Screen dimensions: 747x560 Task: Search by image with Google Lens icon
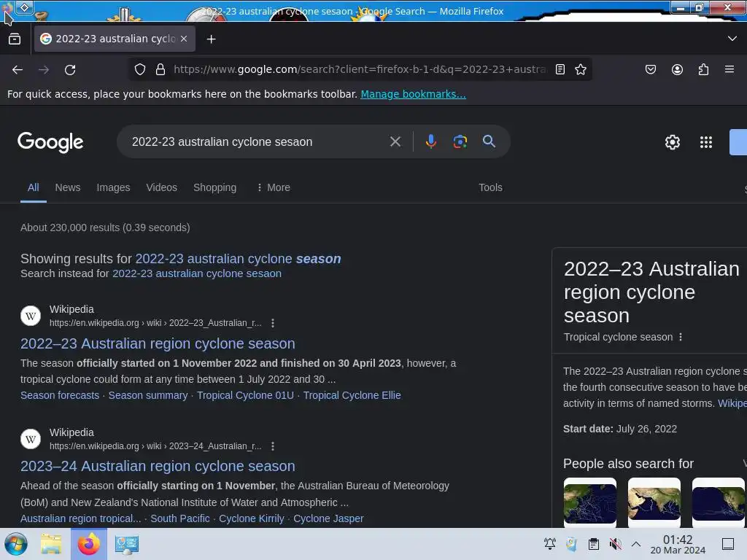(x=460, y=141)
